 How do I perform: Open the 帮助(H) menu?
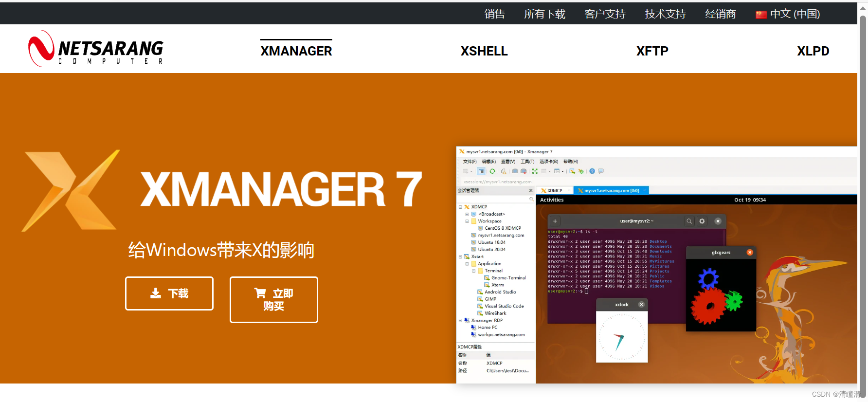click(571, 162)
